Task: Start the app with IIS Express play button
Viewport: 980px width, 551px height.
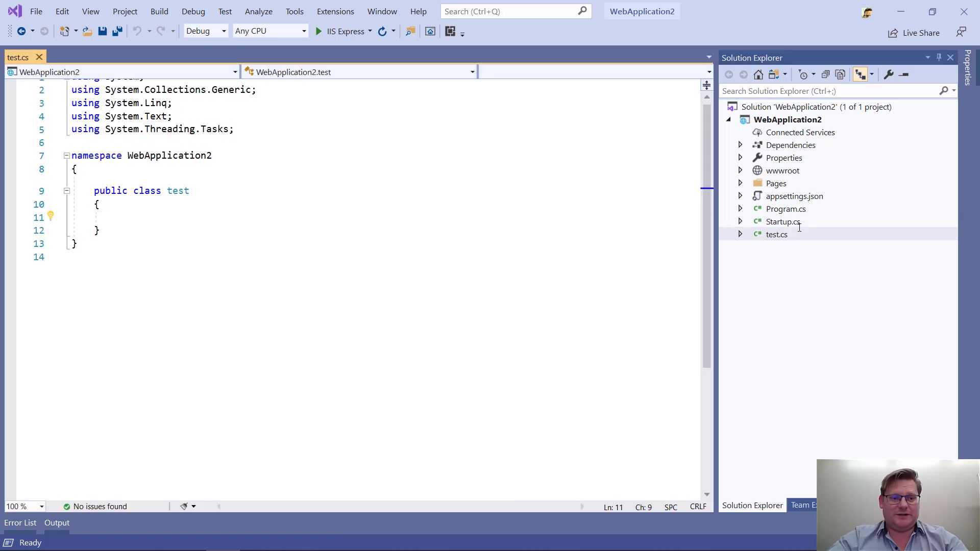Action: click(x=318, y=31)
